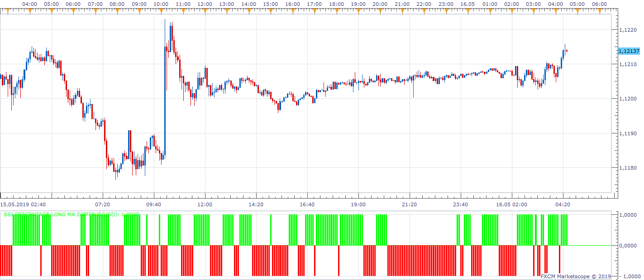Select the 09:40 bottom axis time
The width and height of the screenshot is (644, 280).
154,204
